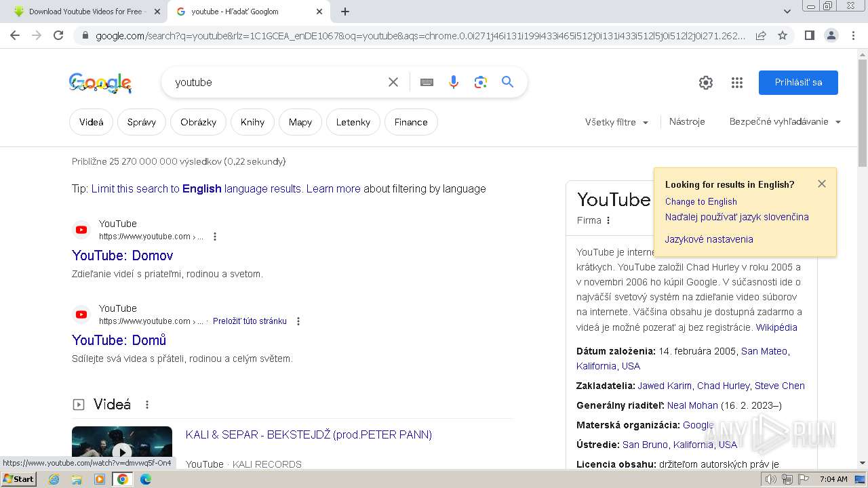Click the Windows Start button
Image resolution: width=868 pixels, height=488 pixels.
(x=19, y=479)
